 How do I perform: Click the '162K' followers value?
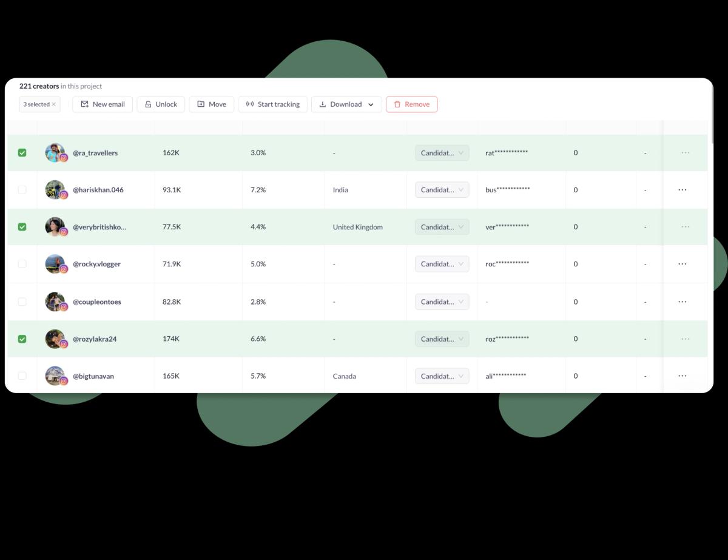click(x=171, y=153)
